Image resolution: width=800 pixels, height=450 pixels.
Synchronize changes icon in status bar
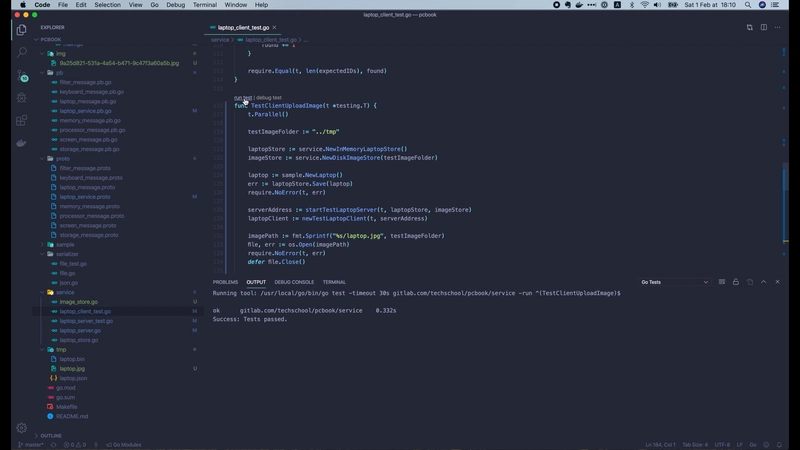pyautogui.click(x=53, y=444)
